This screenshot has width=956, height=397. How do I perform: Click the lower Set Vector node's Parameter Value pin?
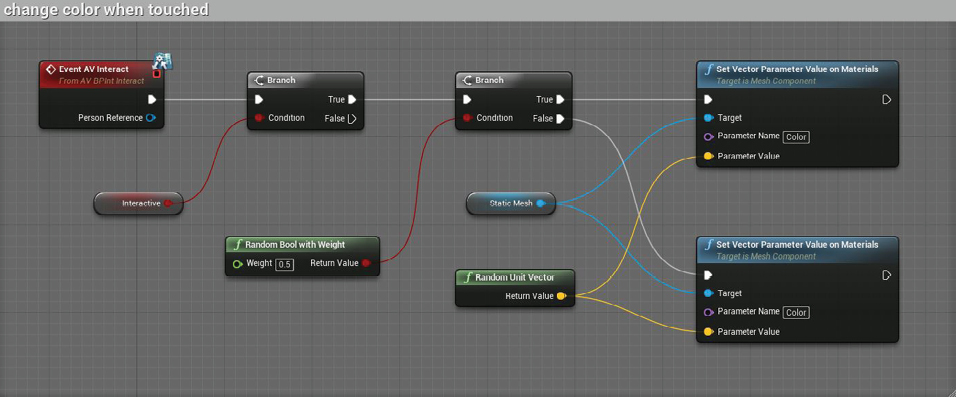point(708,332)
